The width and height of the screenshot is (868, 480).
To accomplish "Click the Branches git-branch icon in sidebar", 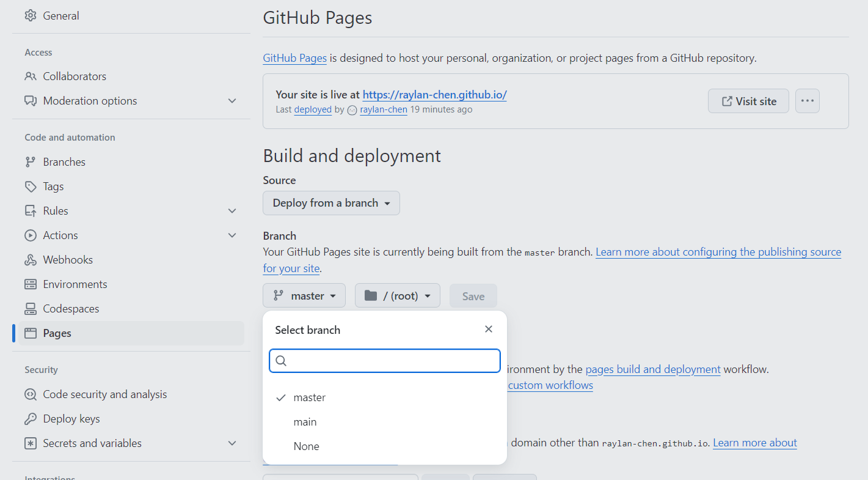I will click(x=31, y=162).
